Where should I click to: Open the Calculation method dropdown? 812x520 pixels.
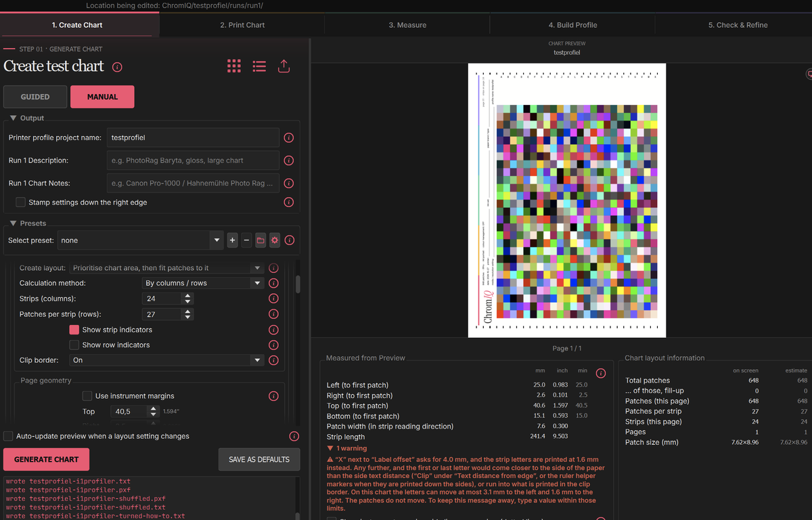click(x=203, y=283)
